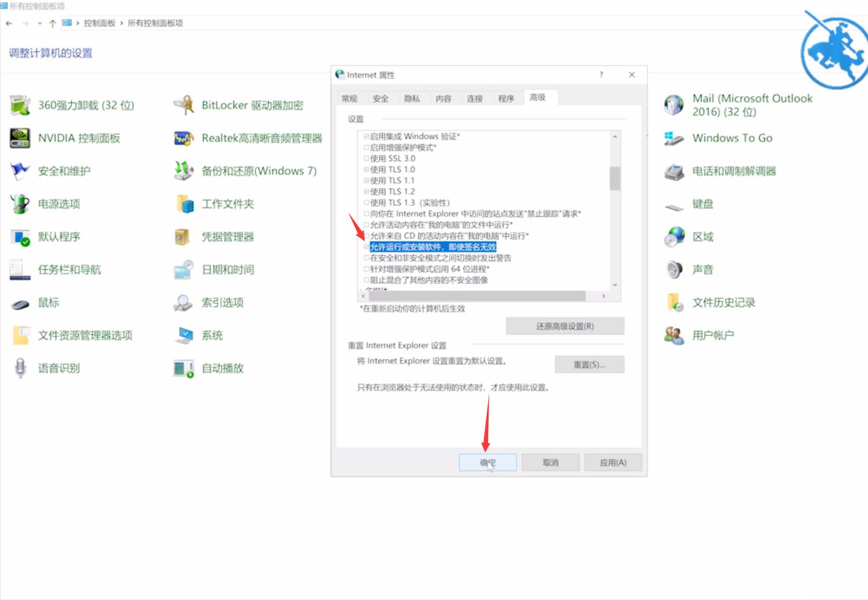Click the ? help button in dialog
Screen dimensions: 868x600
601,75
